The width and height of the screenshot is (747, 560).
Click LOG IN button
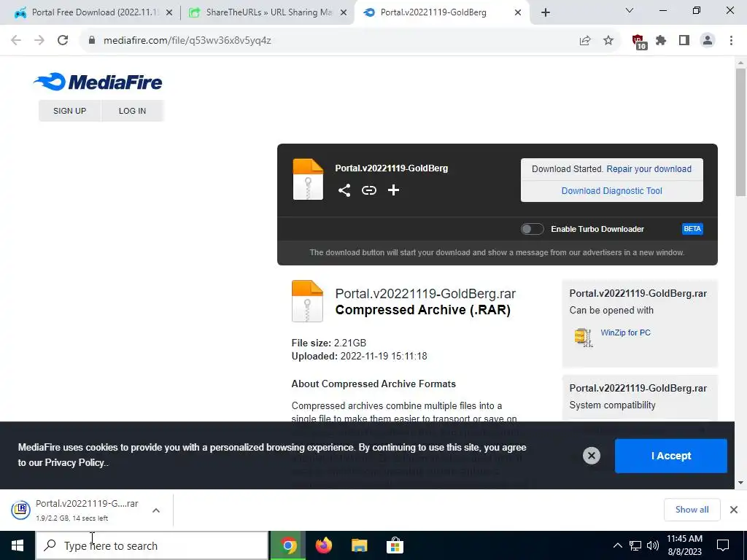coord(133,111)
